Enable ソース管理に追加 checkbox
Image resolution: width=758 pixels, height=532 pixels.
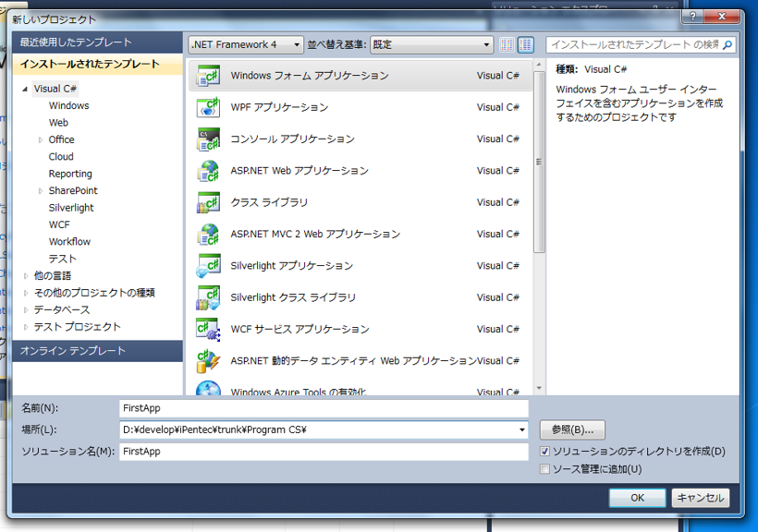click(544, 468)
